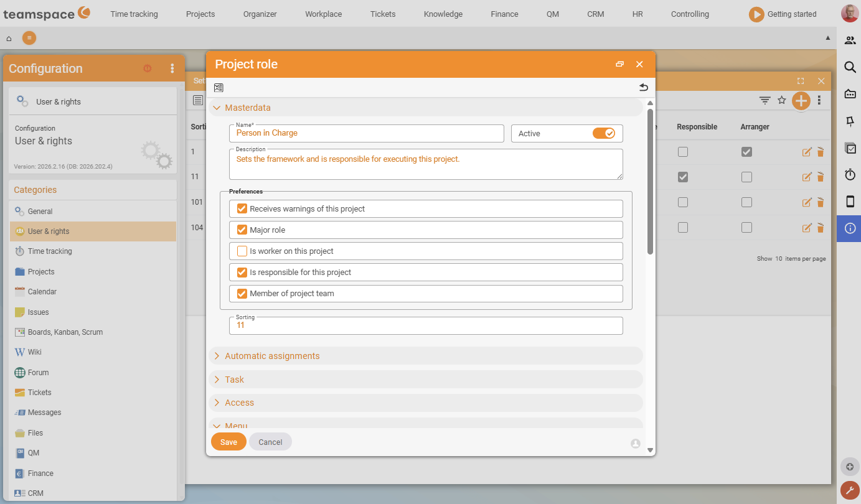This screenshot has height=504, width=861.
Task: Click the home icon below the logo
Action: [x=9, y=39]
